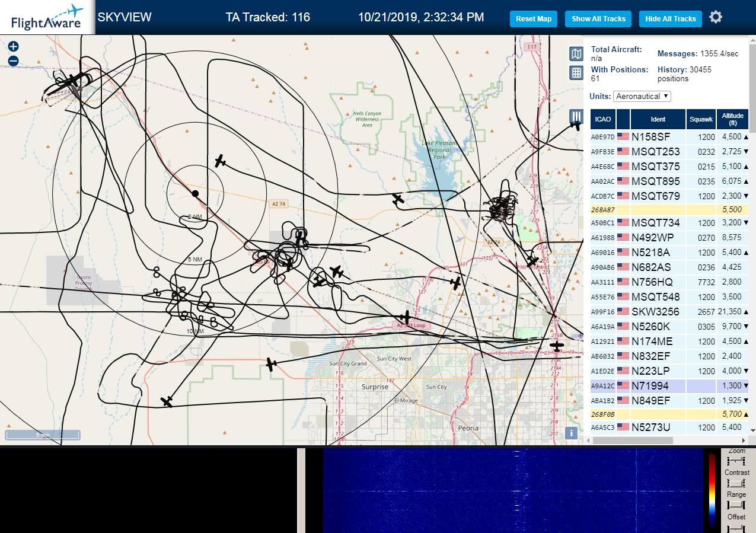Select aircraft row MSQT253
This screenshot has width=756, height=533.
pyautogui.click(x=669, y=152)
